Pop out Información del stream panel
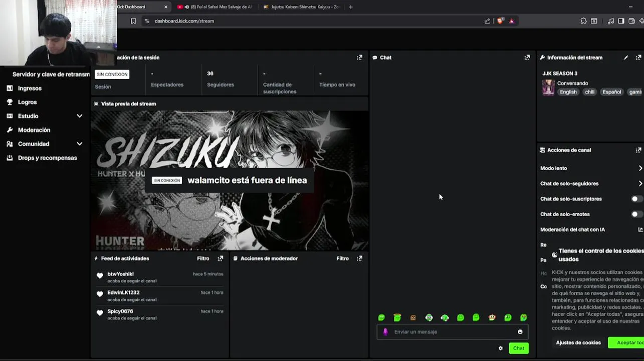The height and width of the screenshot is (361, 644). [638, 58]
